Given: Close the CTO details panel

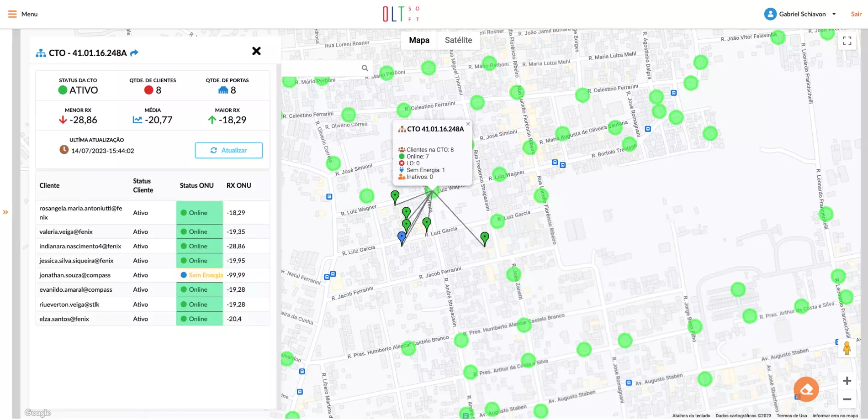Looking at the screenshot, I should pos(256,51).
